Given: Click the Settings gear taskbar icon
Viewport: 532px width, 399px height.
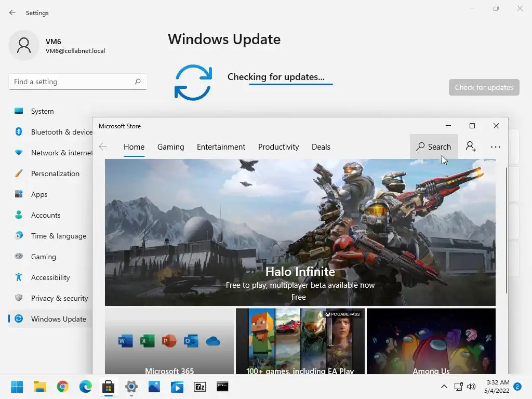Looking at the screenshot, I should pyautogui.click(x=131, y=387).
